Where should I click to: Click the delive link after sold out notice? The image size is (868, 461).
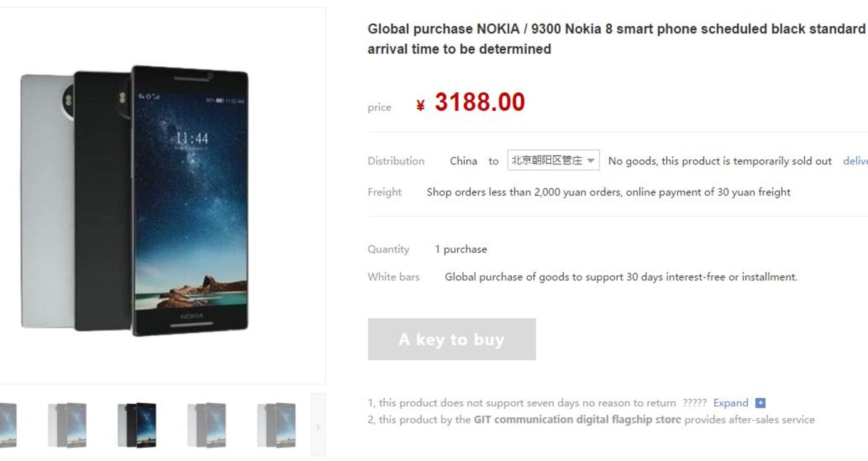858,160
